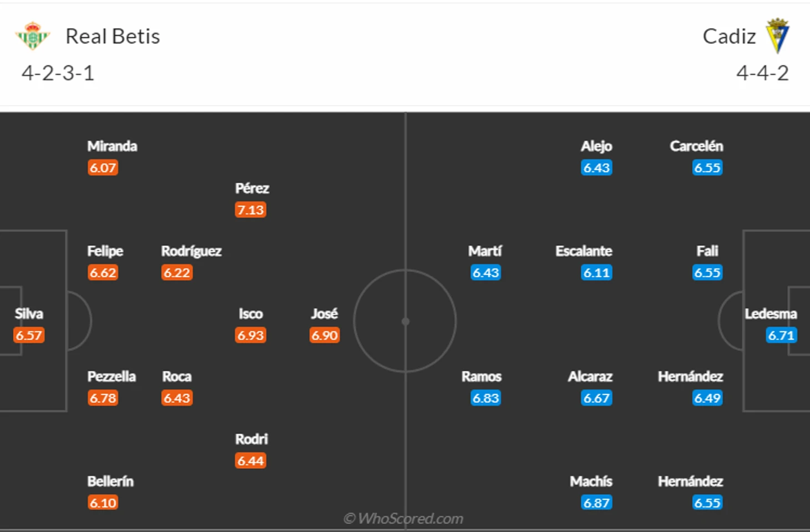Open the WhoScored.com watermark link

pos(403,519)
